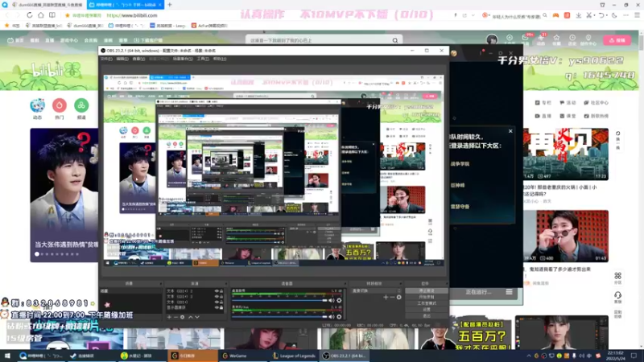Open OBS 编辑 menu

click(122, 59)
